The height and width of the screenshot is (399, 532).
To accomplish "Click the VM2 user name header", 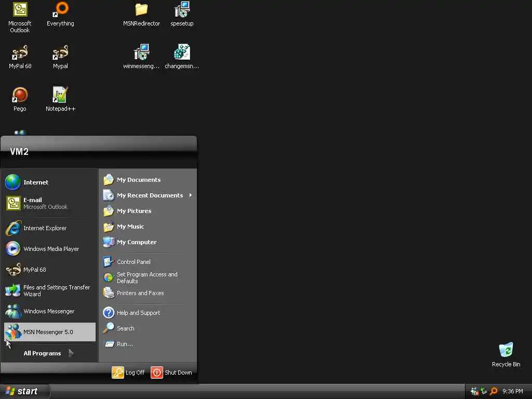I will tap(19, 152).
